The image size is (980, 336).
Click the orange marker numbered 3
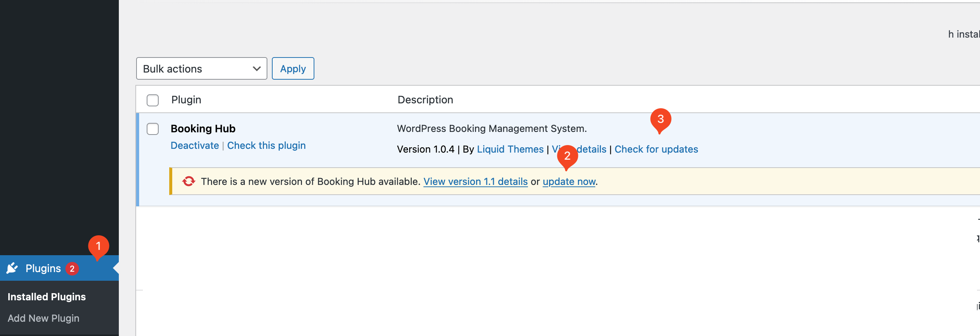click(660, 120)
